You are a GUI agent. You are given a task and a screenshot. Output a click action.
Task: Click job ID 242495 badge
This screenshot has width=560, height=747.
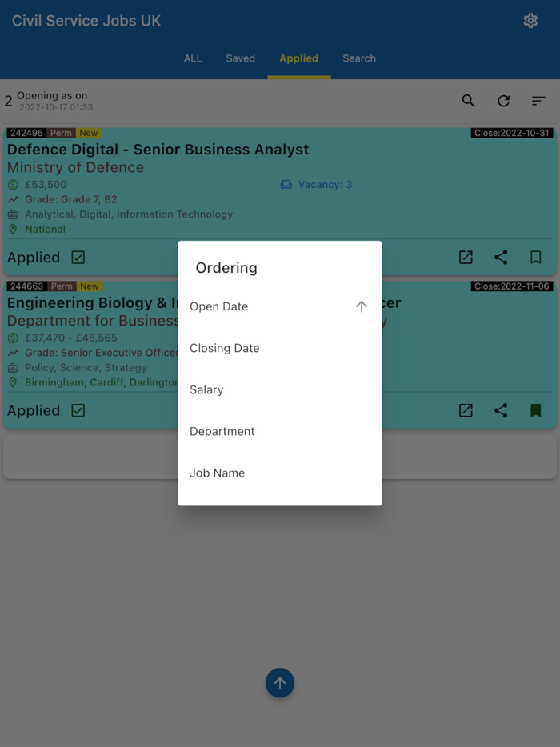pyautogui.click(x=26, y=133)
